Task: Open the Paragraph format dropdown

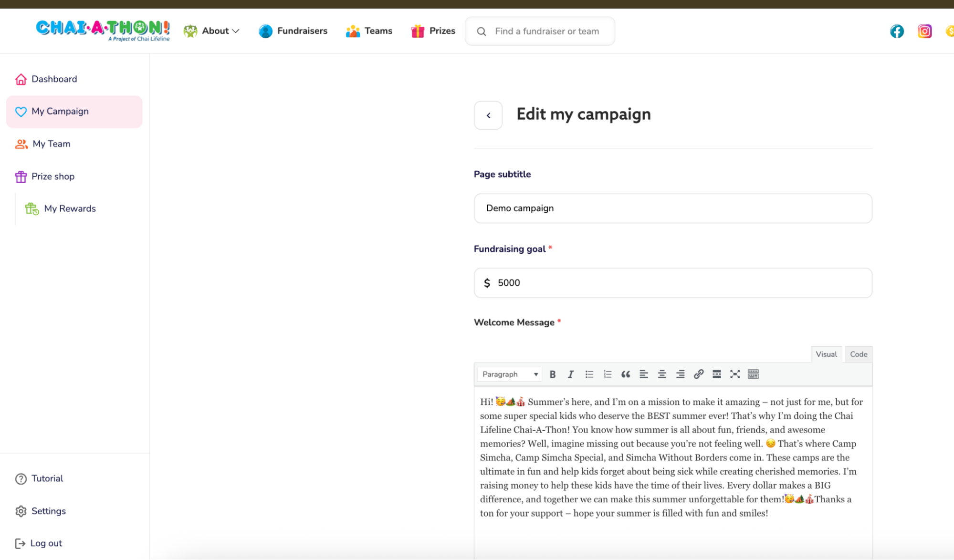Action: tap(509, 374)
